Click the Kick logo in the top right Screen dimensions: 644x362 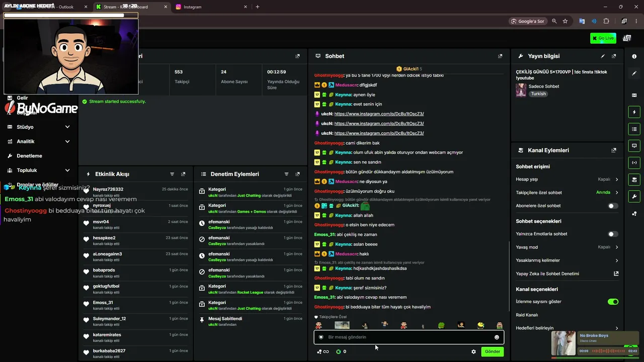627,38
